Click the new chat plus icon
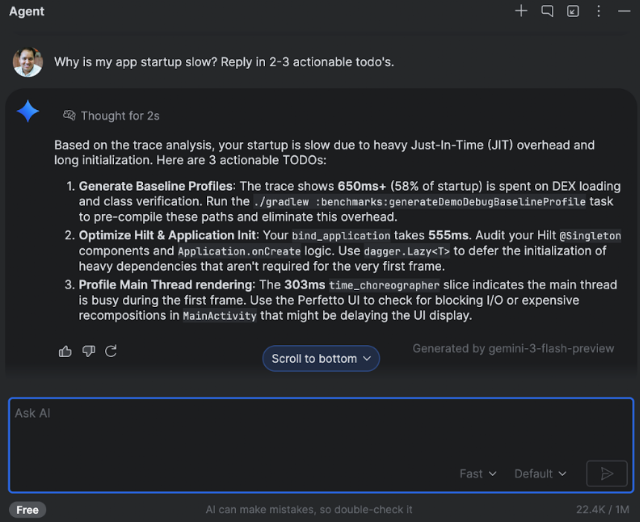 click(x=521, y=11)
